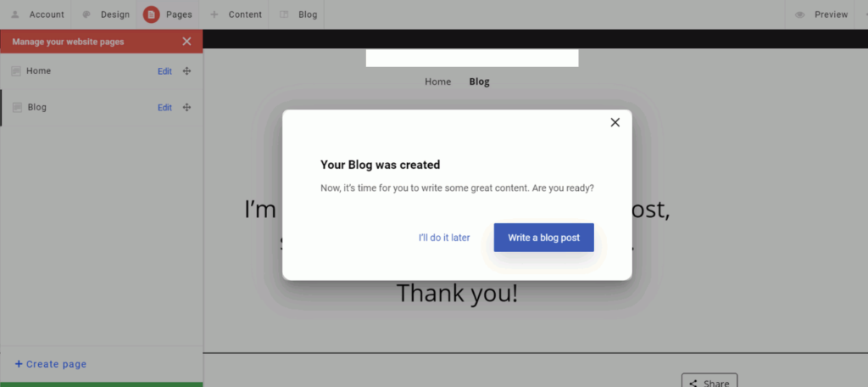The width and height of the screenshot is (868, 387).
Task: Click move handle icon for Home page
Action: coord(186,71)
